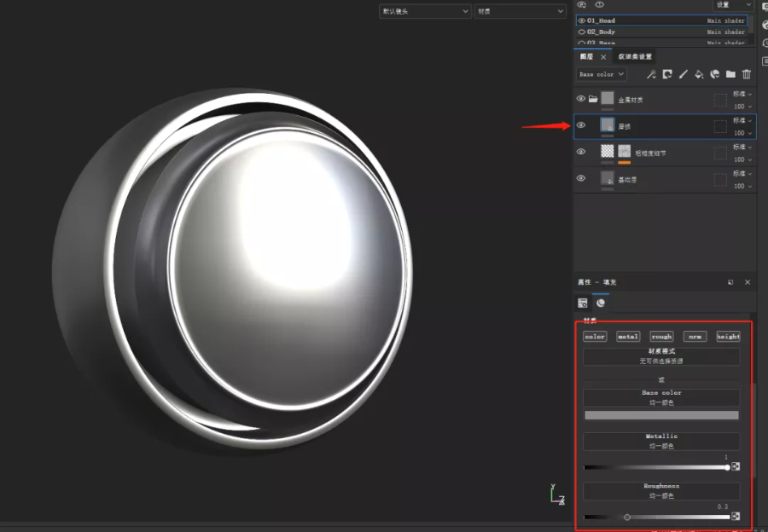This screenshot has width=768, height=532.
Task: Open the Base color channel dropdown
Action: (601, 74)
